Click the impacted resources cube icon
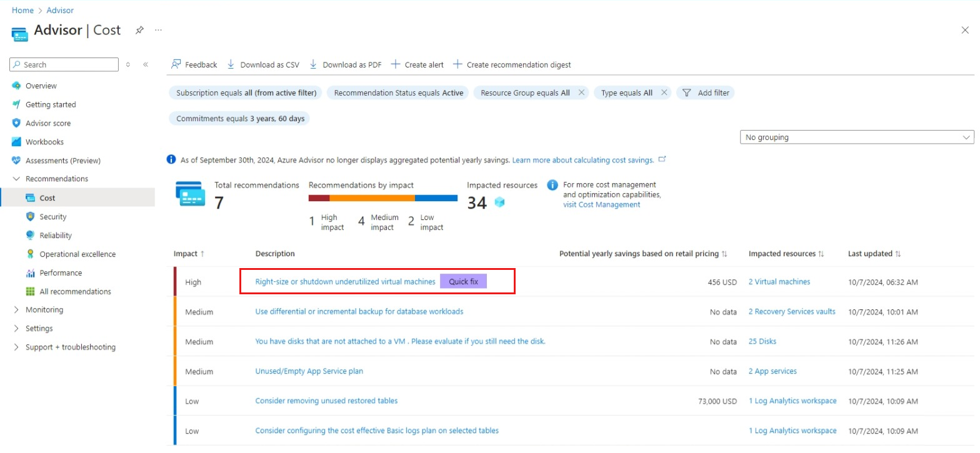 499,202
